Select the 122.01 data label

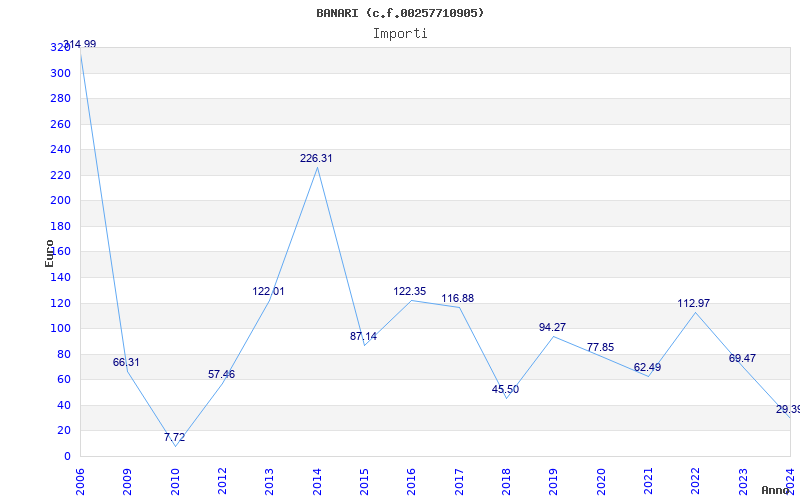point(268,291)
